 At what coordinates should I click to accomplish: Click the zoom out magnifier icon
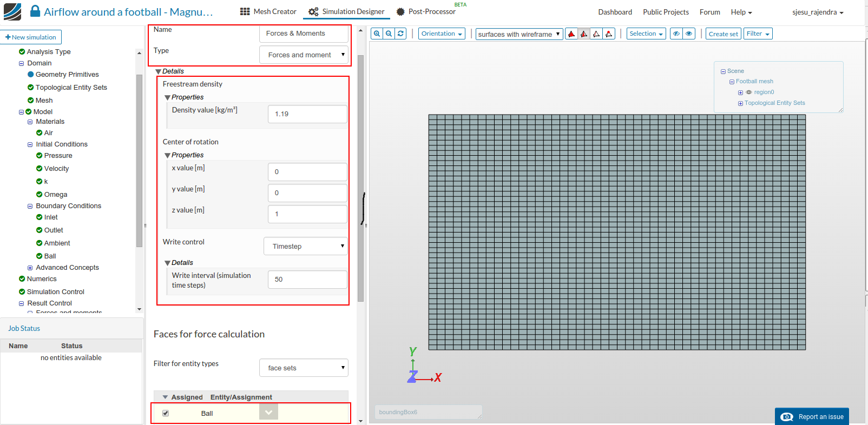click(x=389, y=34)
